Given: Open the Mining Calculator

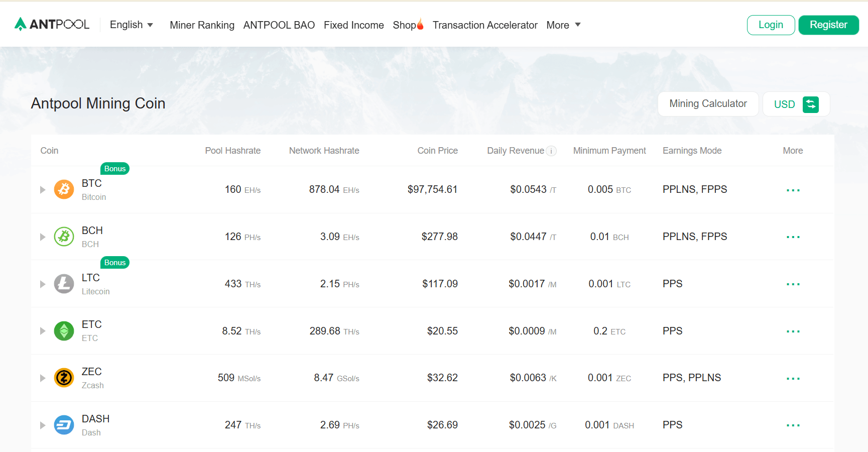Looking at the screenshot, I should point(708,103).
